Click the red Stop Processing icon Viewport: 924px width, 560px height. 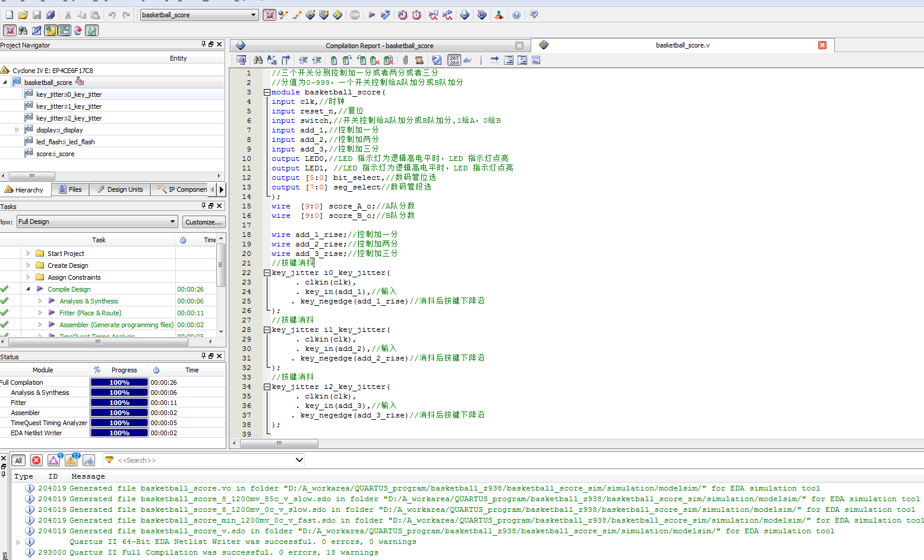point(355,15)
